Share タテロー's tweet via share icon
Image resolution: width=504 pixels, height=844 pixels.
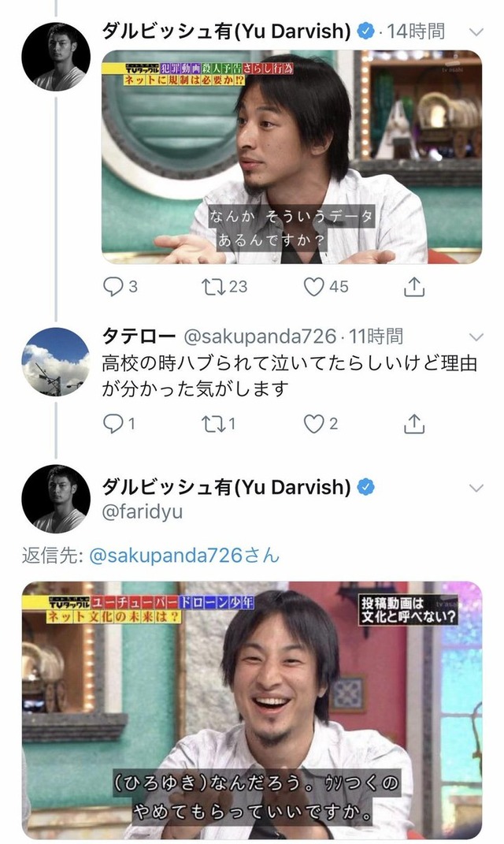point(414,424)
